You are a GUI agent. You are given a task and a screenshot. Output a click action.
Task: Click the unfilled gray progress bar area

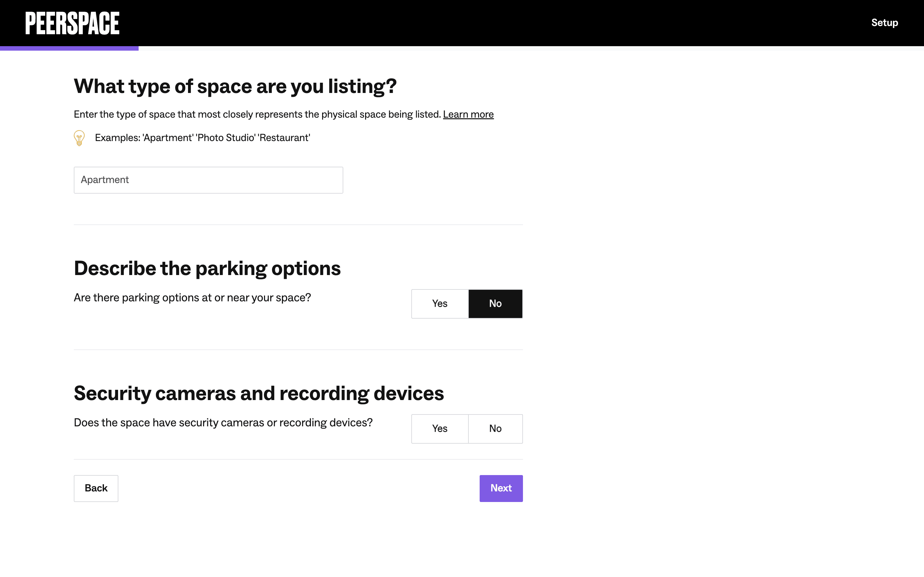point(531,48)
